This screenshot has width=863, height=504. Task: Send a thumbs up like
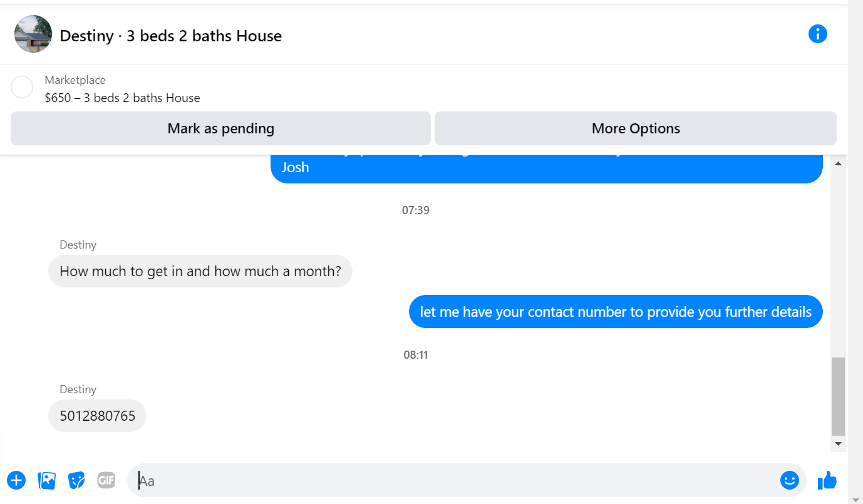pos(827,480)
